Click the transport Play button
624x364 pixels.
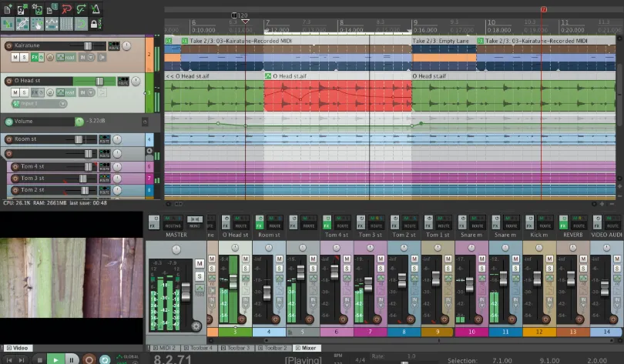55,359
